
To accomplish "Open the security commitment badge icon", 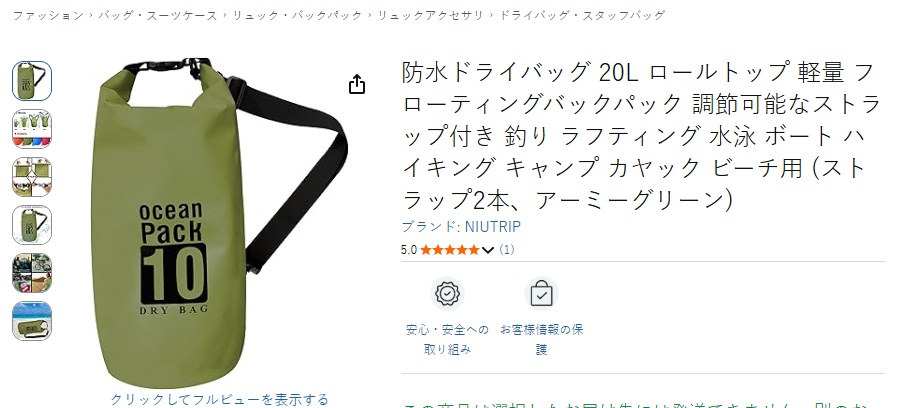I will [x=447, y=294].
